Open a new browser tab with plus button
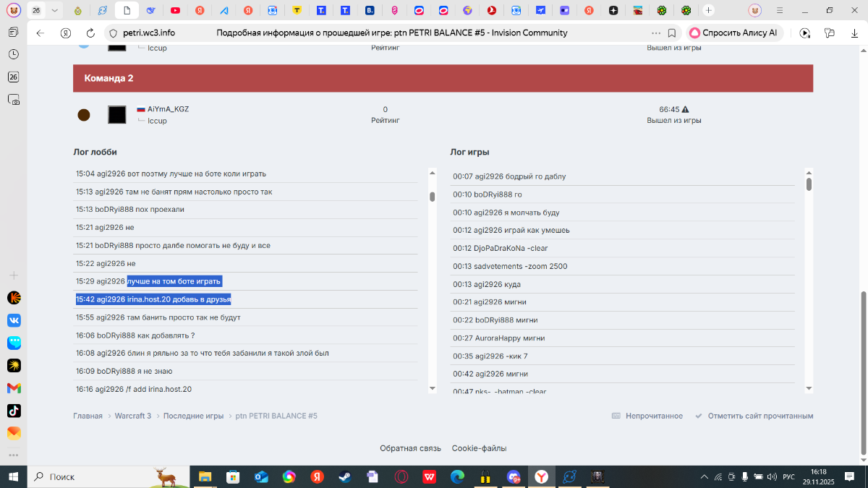868x488 pixels. point(708,10)
